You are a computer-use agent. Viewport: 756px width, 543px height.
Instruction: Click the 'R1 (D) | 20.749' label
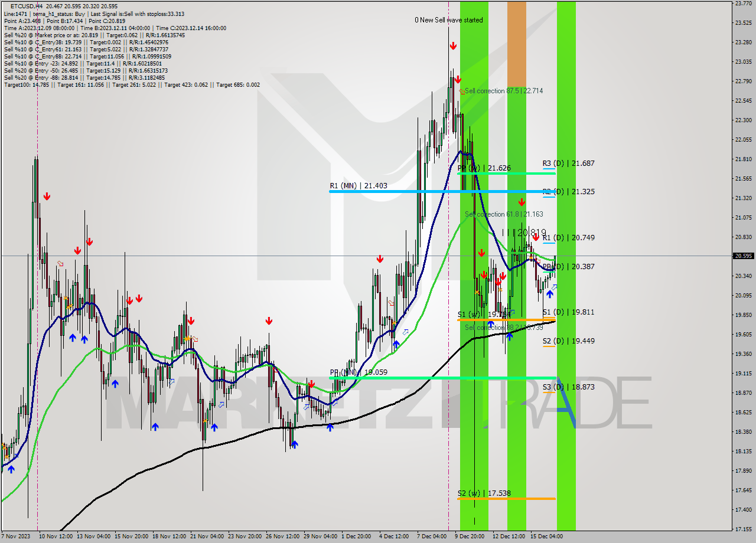(x=569, y=237)
